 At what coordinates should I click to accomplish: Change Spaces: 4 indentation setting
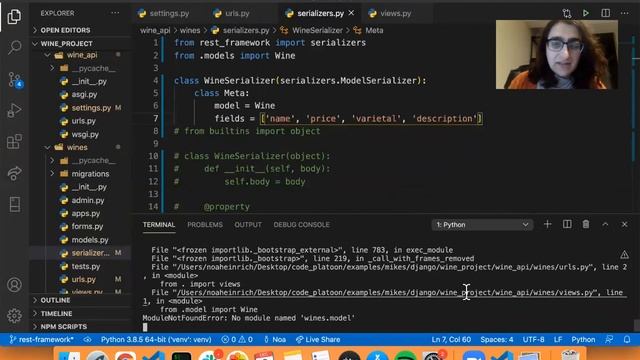(x=496, y=340)
